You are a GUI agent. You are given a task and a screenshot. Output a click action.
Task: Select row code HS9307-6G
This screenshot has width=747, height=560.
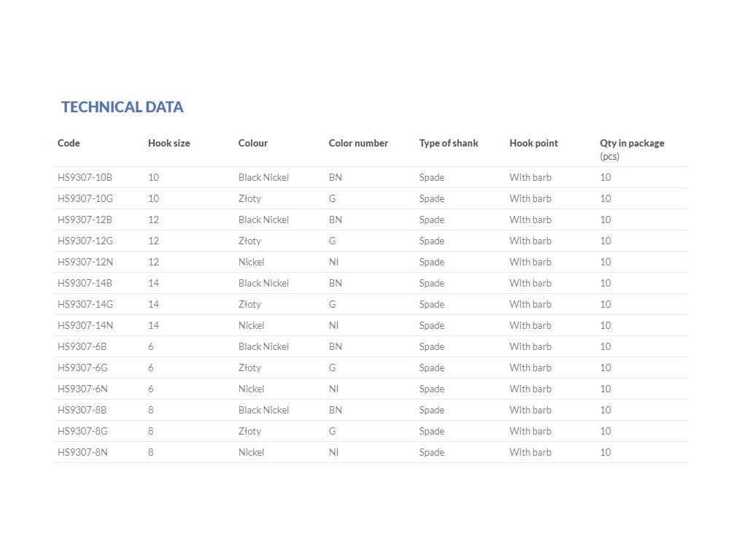click(x=82, y=367)
